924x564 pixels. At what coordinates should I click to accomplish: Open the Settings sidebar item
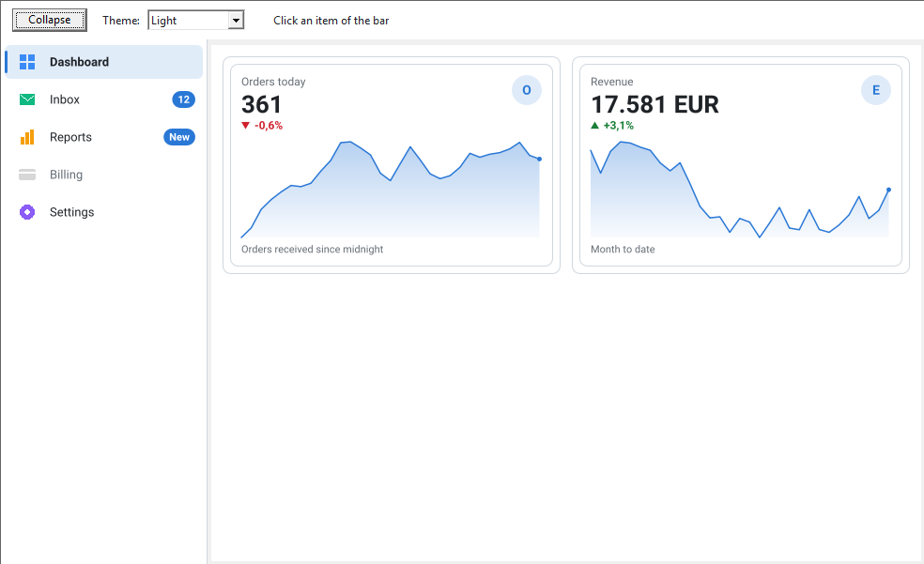coord(103,212)
